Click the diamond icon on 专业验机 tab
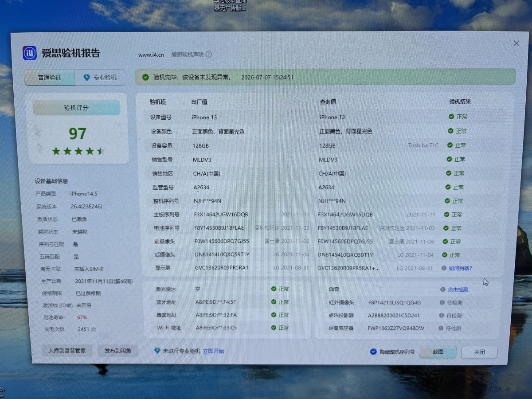The width and height of the screenshot is (532, 399). pyautogui.click(x=86, y=78)
